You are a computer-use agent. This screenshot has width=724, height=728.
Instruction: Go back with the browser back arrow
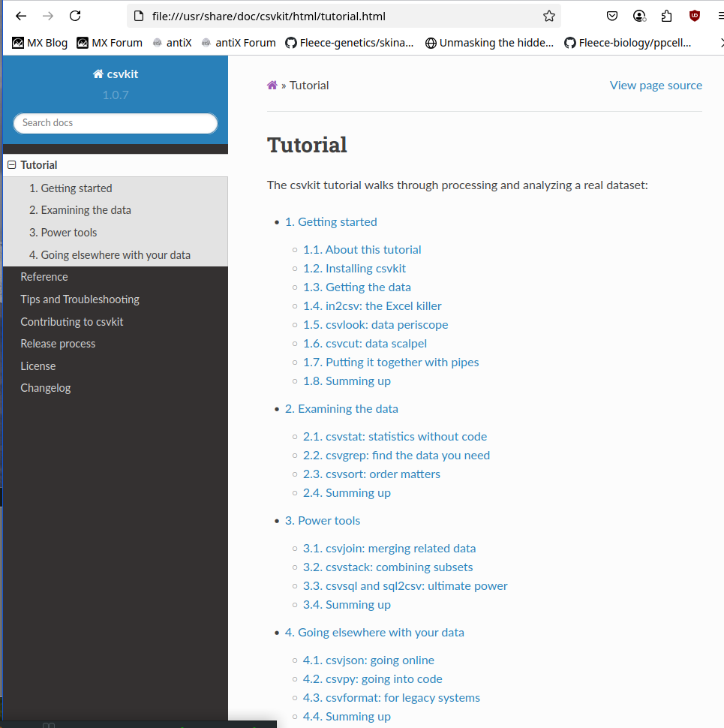click(x=21, y=17)
